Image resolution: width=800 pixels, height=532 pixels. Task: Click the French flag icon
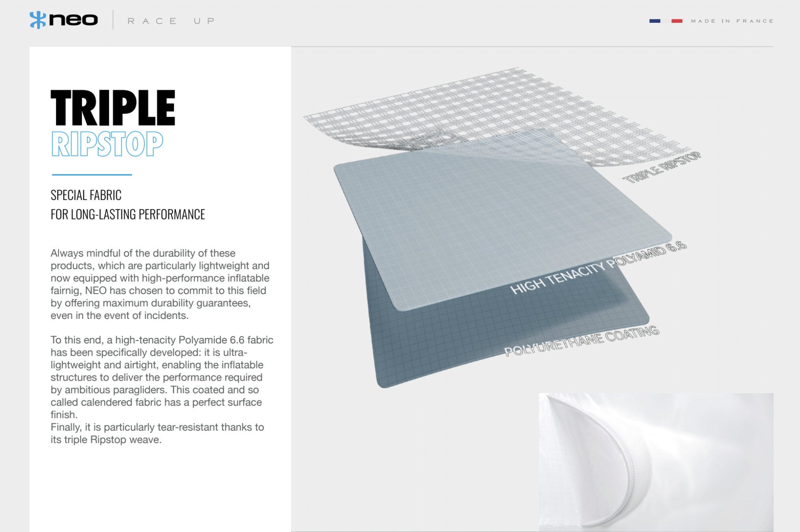click(666, 21)
